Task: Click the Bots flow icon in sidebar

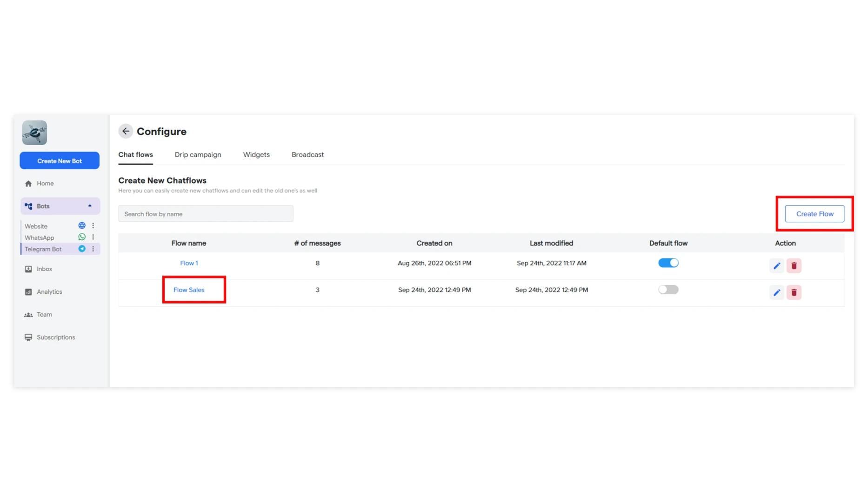Action: [x=28, y=206]
